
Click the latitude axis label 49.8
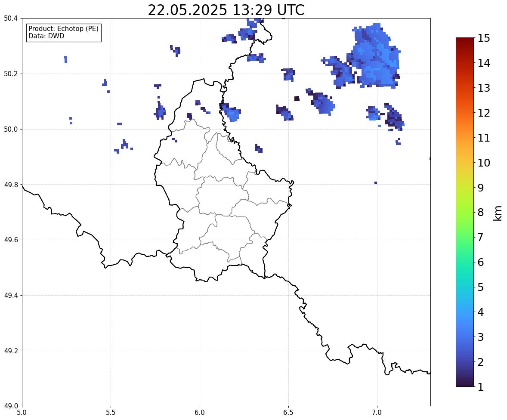click(11, 185)
